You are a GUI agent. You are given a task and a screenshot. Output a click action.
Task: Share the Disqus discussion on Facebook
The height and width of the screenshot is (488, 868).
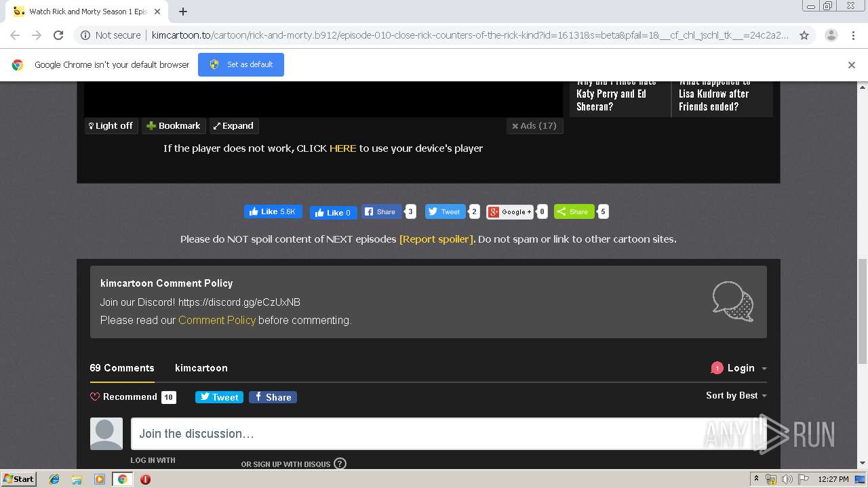273,397
